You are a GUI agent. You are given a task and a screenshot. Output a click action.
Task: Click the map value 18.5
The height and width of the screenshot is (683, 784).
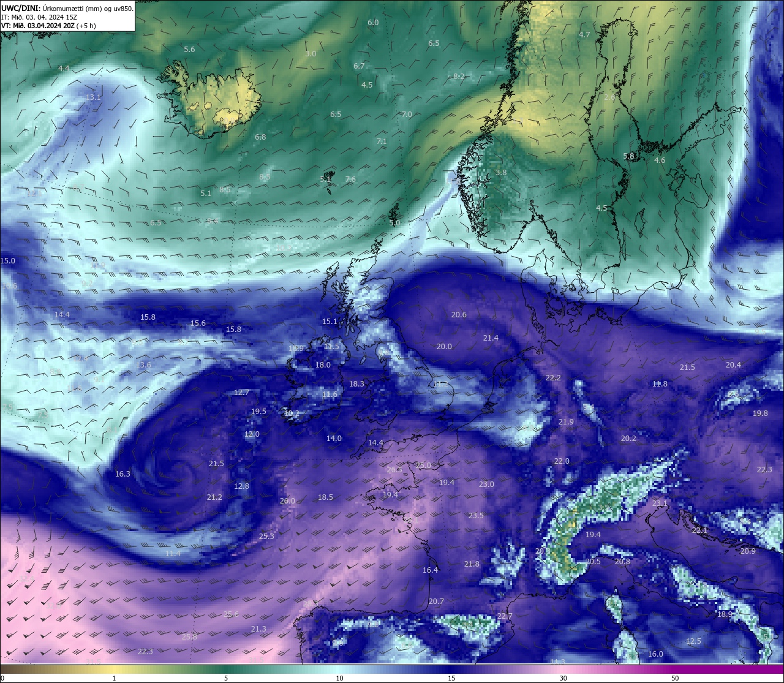[x=325, y=497]
